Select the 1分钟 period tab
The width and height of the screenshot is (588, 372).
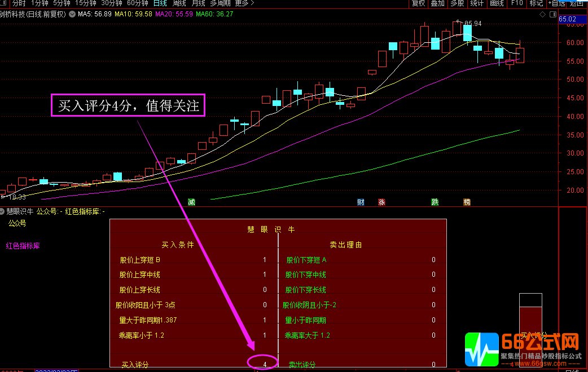point(40,3)
